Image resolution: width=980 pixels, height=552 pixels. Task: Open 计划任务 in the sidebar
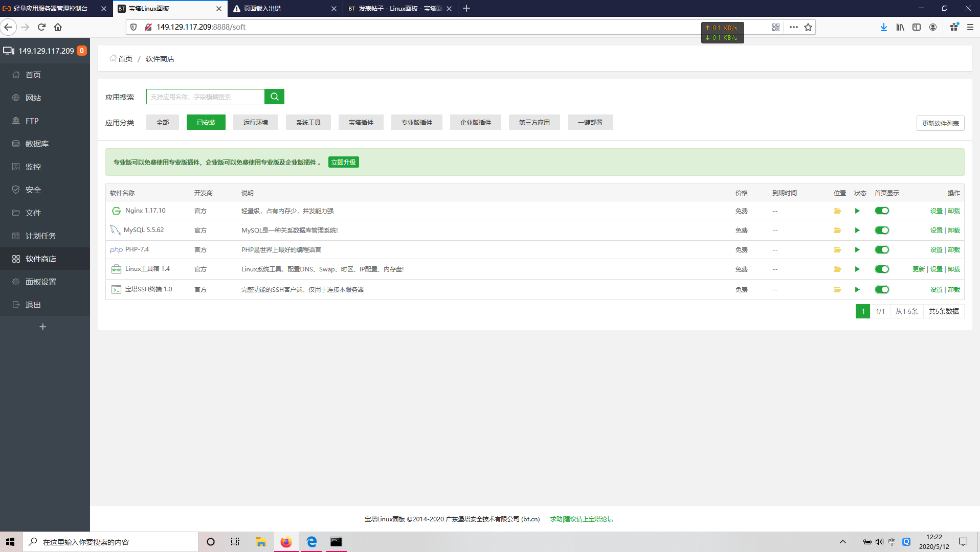tap(45, 236)
